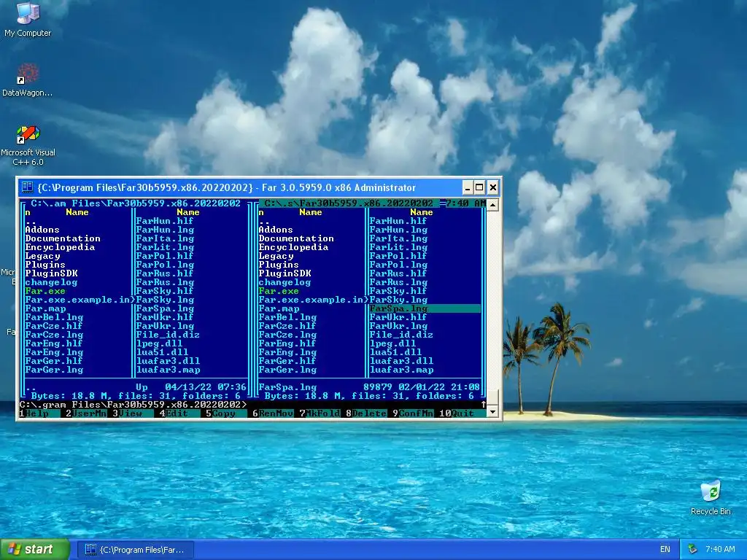
Task: Select lua51.dll in left panel
Action: (162, 352)
